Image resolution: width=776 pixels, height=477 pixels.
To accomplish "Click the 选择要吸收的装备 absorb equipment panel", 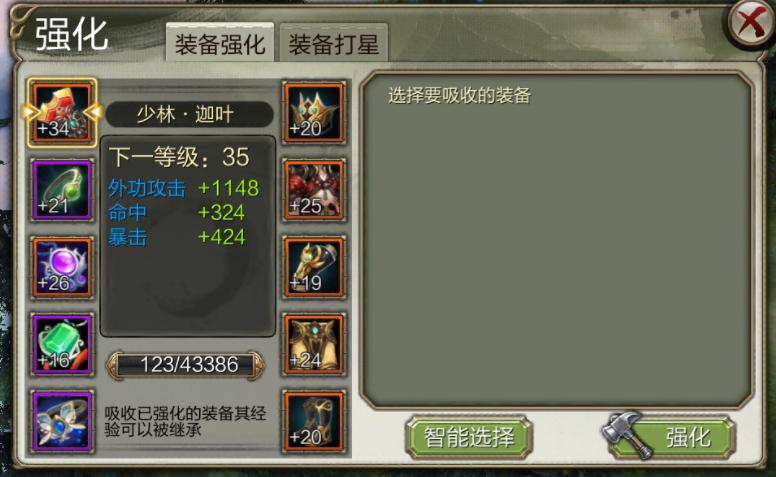I will 557,241.
